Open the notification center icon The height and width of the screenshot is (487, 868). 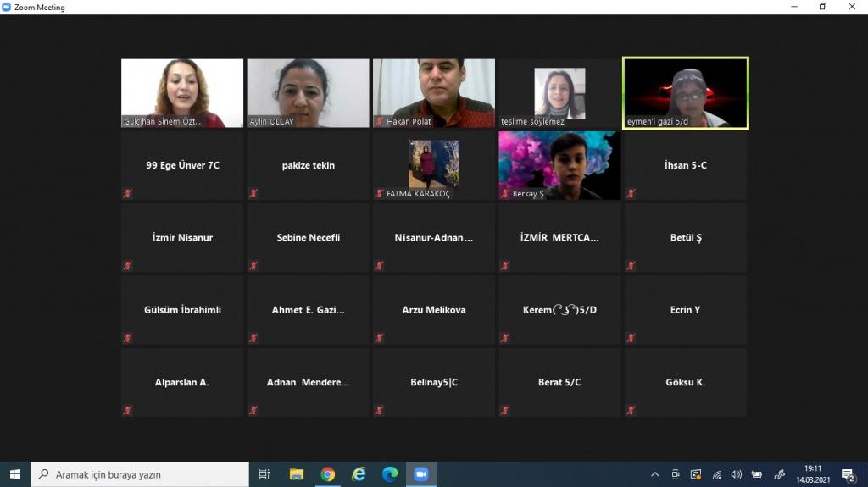click(847, 474)
